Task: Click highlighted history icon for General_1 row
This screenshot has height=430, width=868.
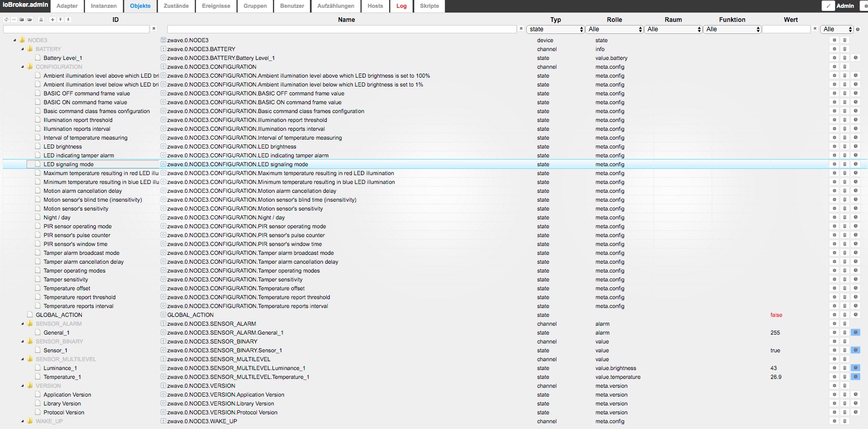Action: [x=855, y=333]
